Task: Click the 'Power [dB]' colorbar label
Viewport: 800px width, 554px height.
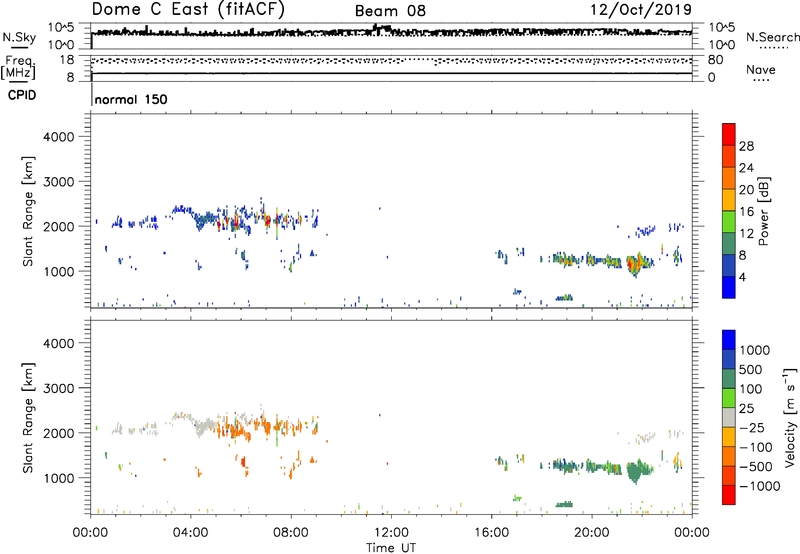Action: coord(763,211)
